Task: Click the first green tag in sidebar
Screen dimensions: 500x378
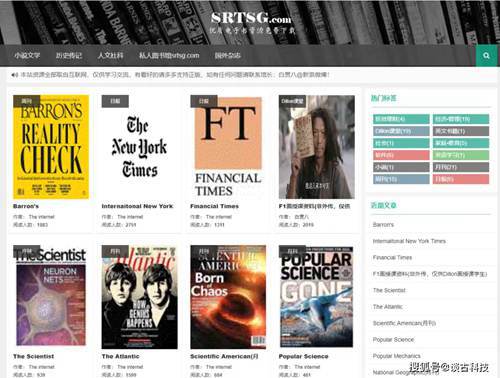Action: (x=401, y=119)
